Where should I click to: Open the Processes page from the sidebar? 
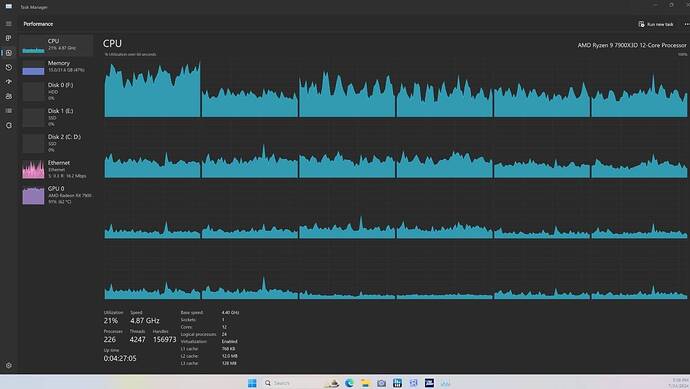[x=8, y=38]
